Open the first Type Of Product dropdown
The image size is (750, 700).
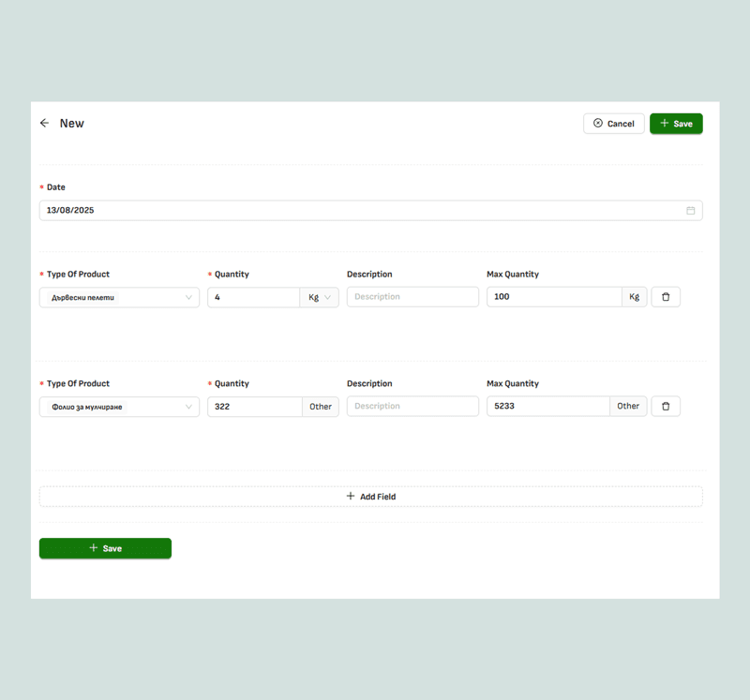119,297
